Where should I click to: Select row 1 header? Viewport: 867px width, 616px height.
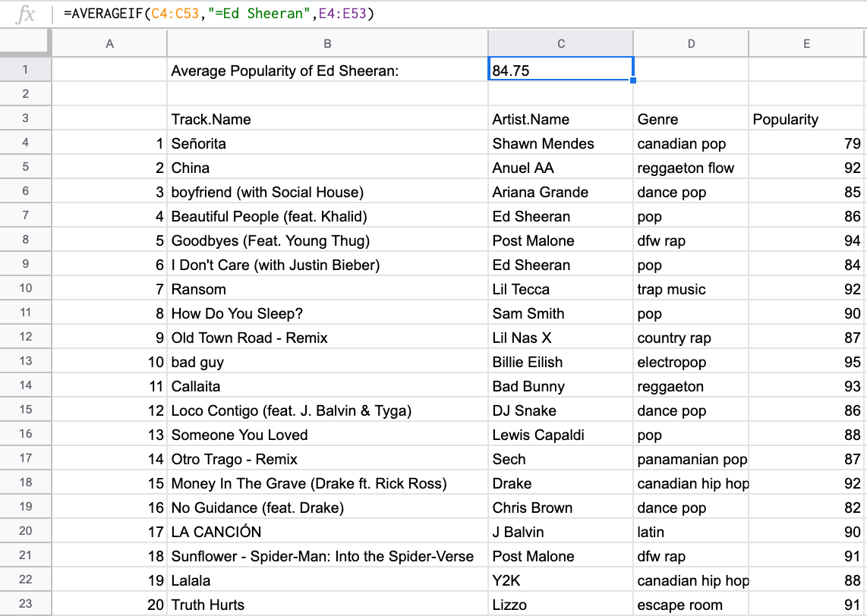(x=26, y=70)
